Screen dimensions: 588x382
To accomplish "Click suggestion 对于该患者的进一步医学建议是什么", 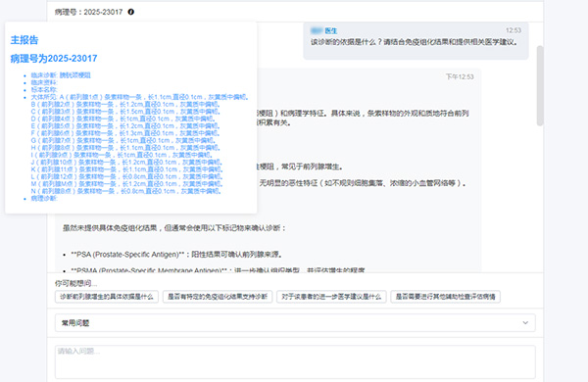I will pos(331,297).
